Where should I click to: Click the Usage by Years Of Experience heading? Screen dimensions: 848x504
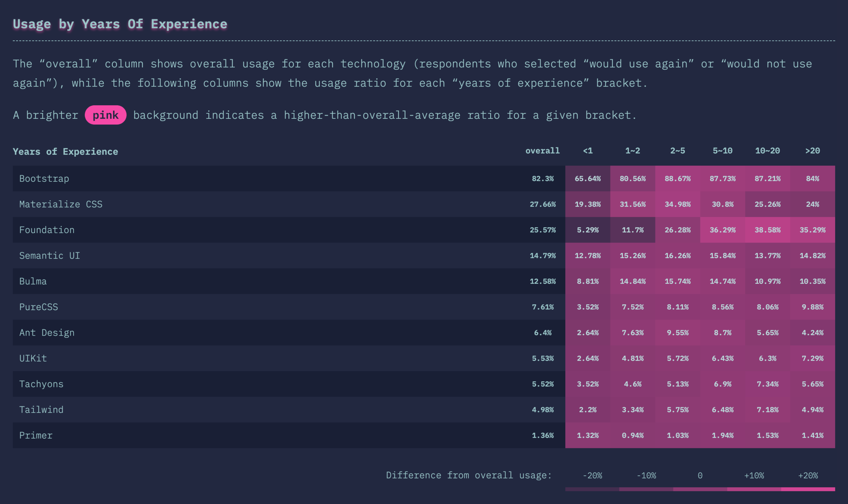[x=120, y=24]
